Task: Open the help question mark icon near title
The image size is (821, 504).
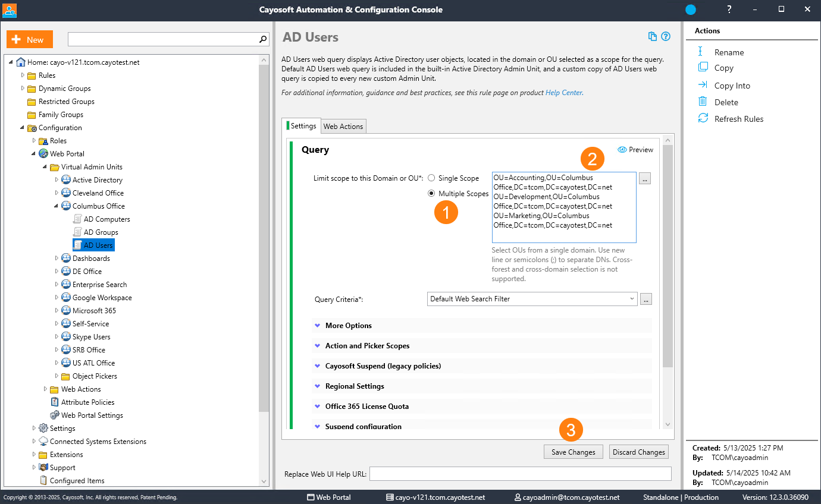Action: (666, 36)
